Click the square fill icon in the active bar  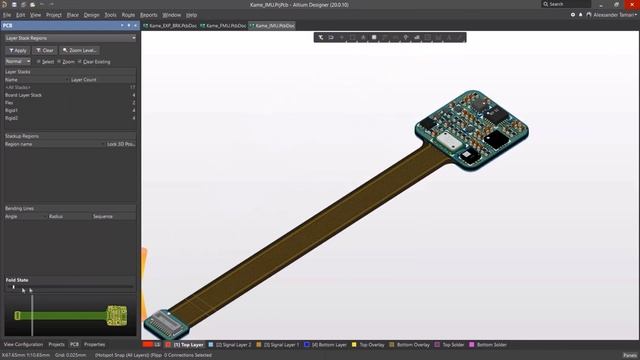tap(374, 38)
